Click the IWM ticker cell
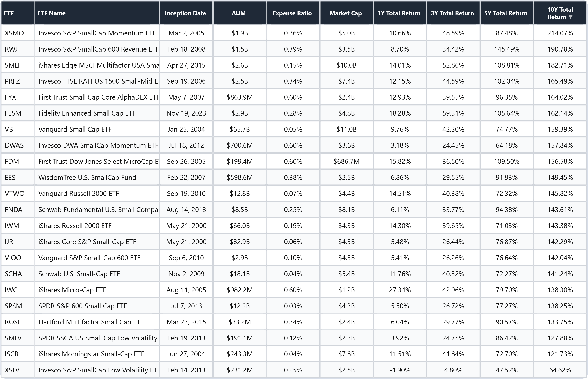The image size is (588, 379). coord(12,226)
